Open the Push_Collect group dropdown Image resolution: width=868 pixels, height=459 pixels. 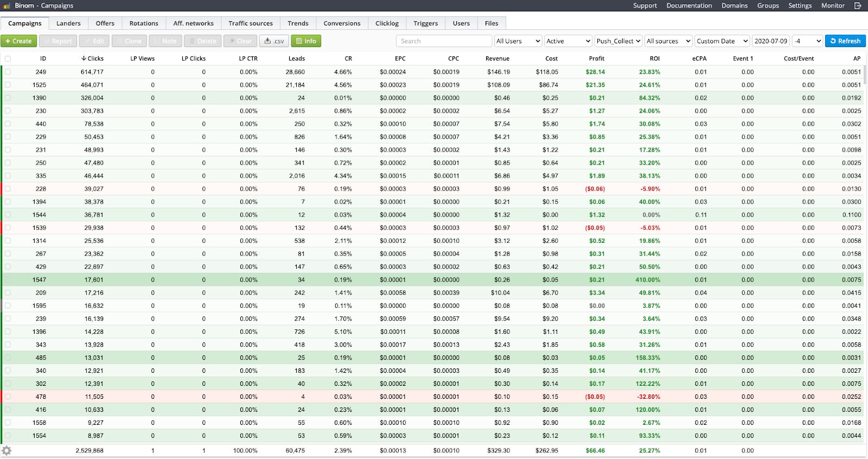pos(618,41)
